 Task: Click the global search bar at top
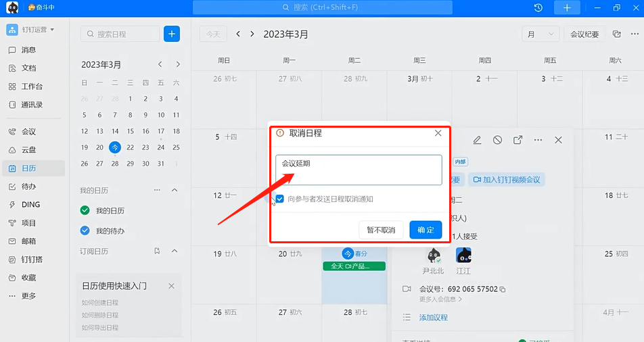coord(323,7)
